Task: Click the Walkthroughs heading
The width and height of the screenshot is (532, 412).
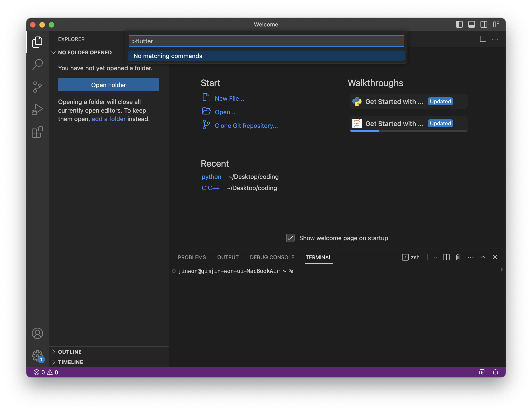Action: 375,83
